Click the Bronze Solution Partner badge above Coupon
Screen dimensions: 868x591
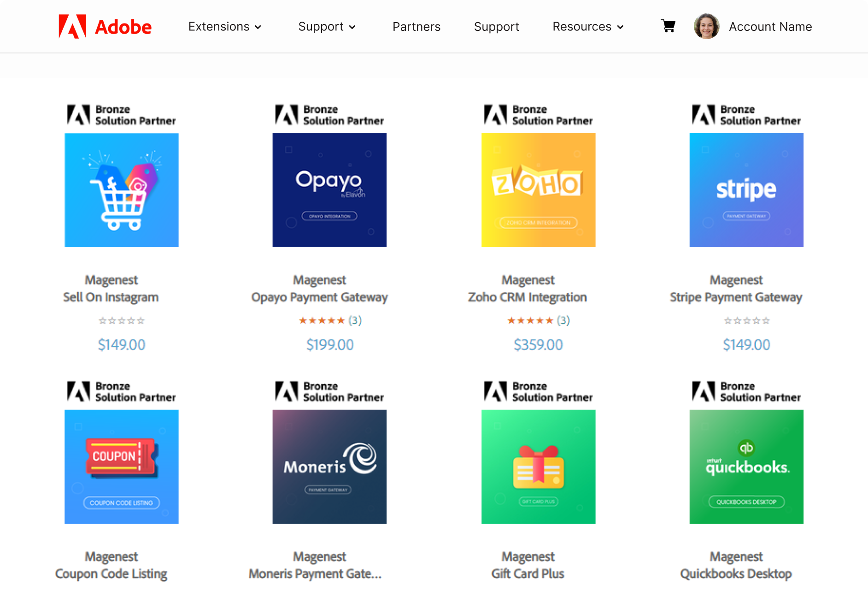pyautogui.click(x=122, y=392)
